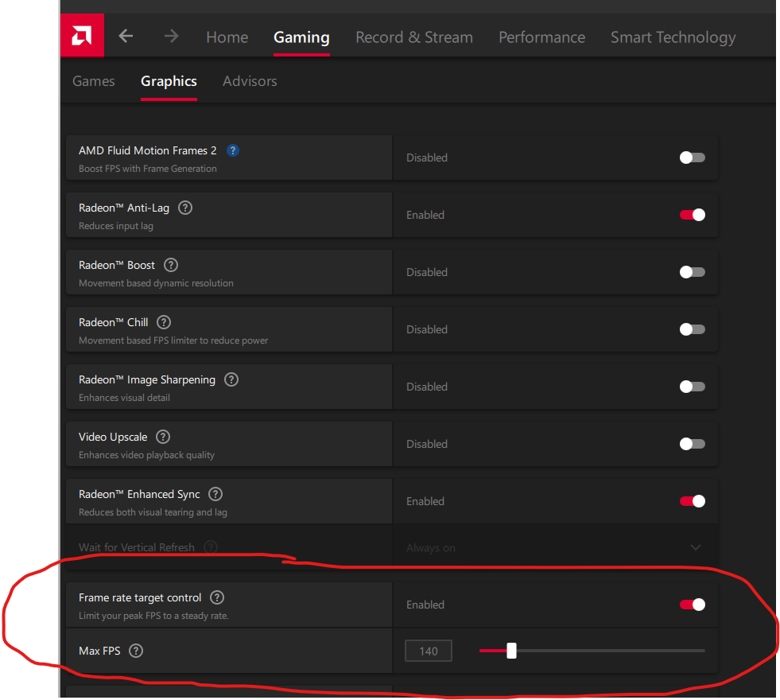The image size is (780, 700).
Task: Disable the Radeon Anti-Lag toggle
Action: point(692,215)
